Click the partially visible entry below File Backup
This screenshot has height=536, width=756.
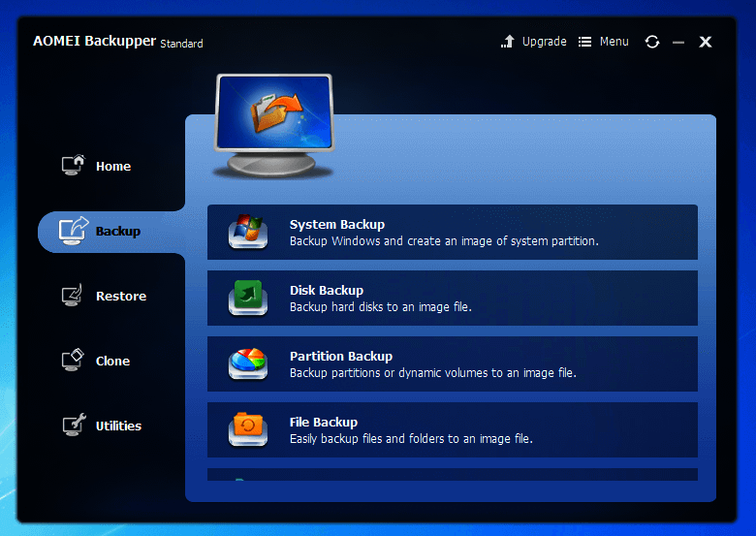(452, 475)
